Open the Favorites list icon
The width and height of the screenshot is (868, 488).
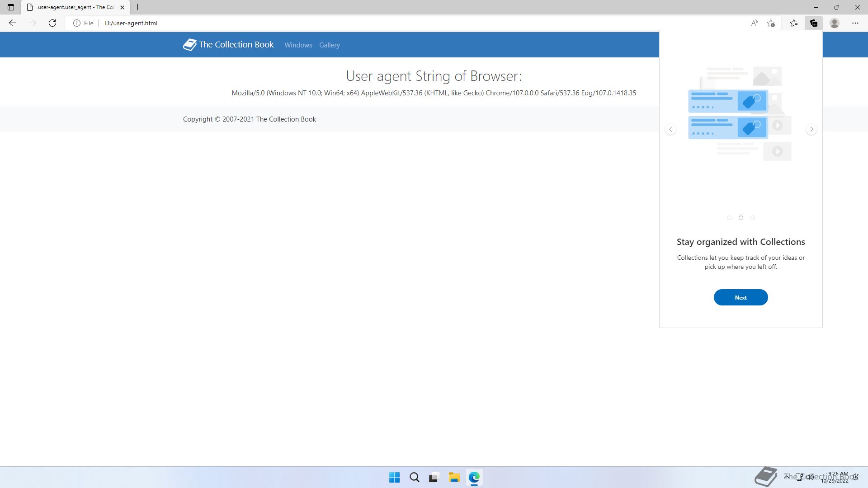pos(794,23)
